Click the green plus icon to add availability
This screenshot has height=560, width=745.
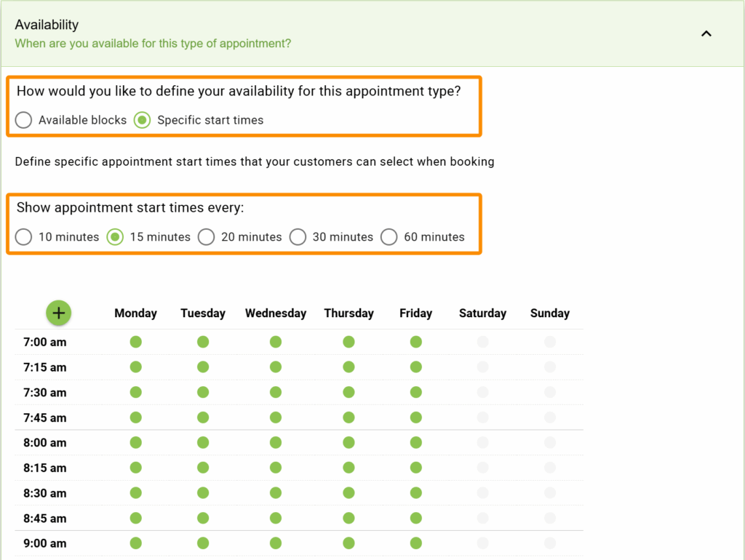[x=59, y=313]
